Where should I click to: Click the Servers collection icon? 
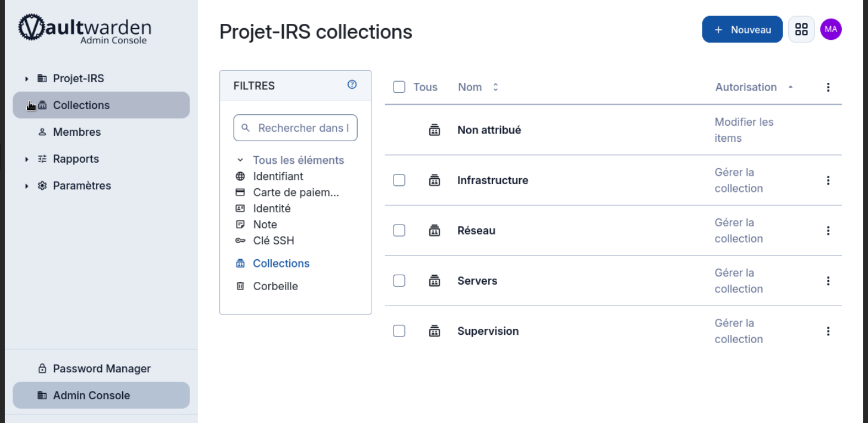point(435,281)
